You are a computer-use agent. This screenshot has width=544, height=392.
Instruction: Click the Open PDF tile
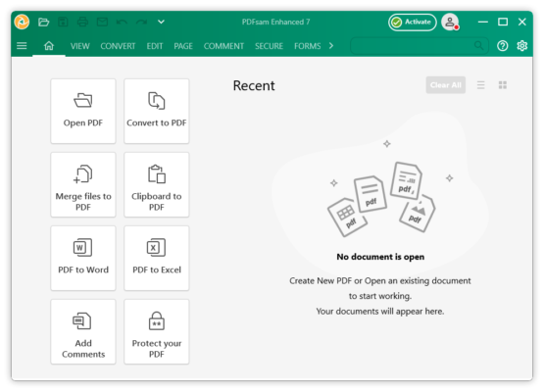(x=83, y=111)
